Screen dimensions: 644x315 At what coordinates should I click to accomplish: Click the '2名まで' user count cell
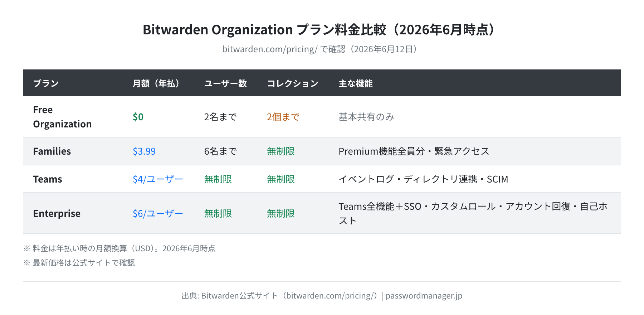[220, 117]
